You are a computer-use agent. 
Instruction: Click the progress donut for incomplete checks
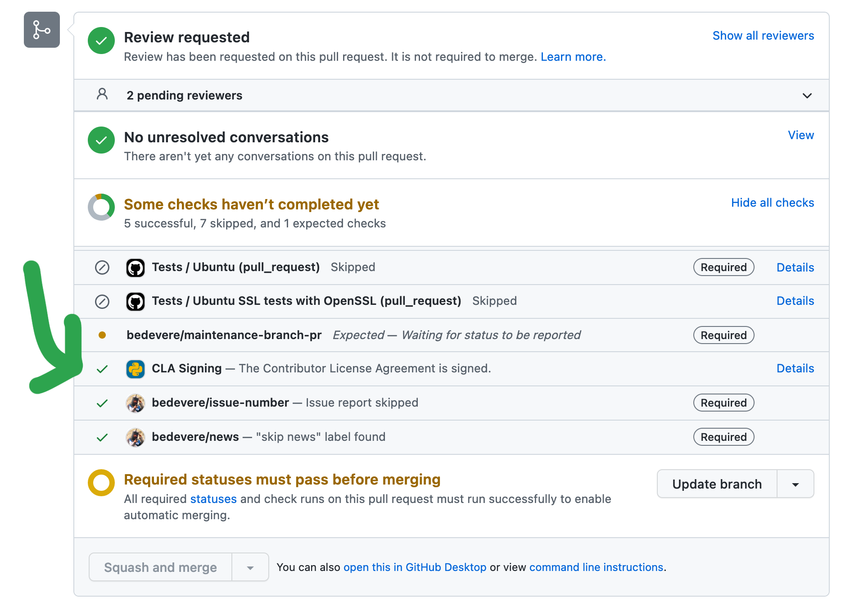[101, 207]
